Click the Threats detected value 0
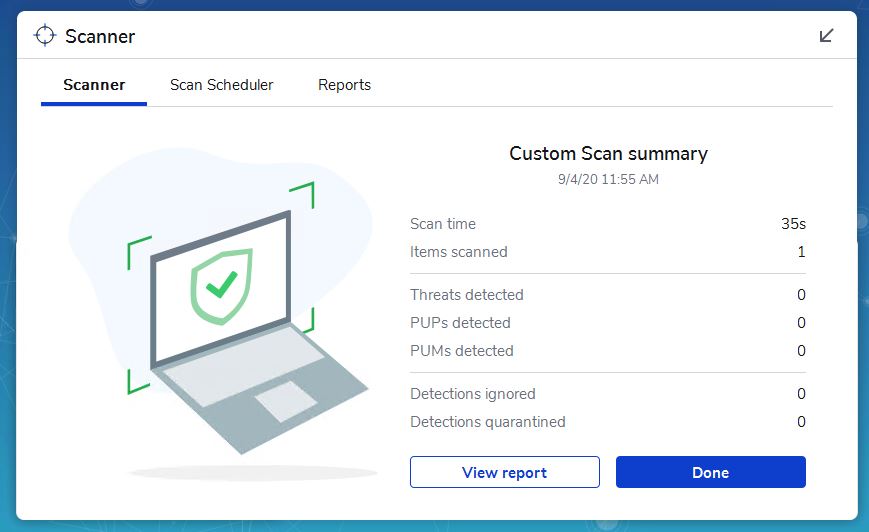The width and height of the screenshot is (869, 532). pyautogui.click(x=801, y=295)
